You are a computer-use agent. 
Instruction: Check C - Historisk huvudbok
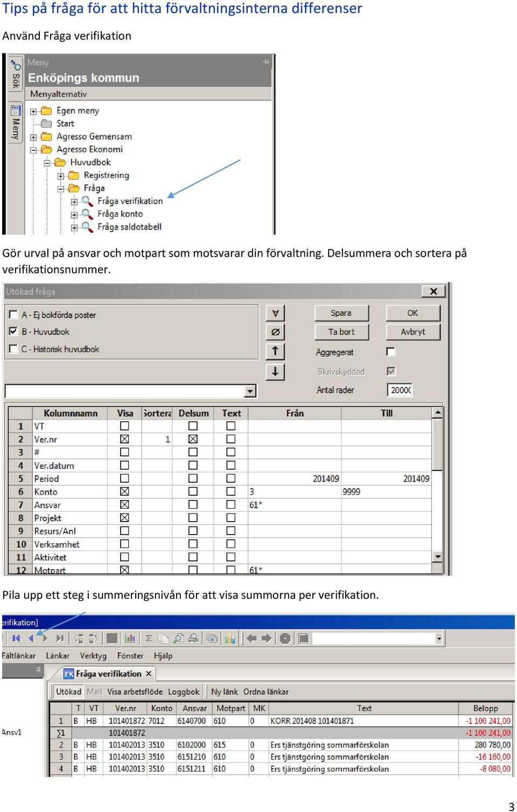pos(13,349)
